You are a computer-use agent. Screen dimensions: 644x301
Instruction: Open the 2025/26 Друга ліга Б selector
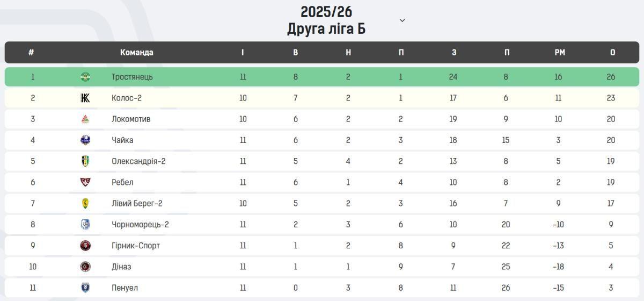tap(326, 20)
